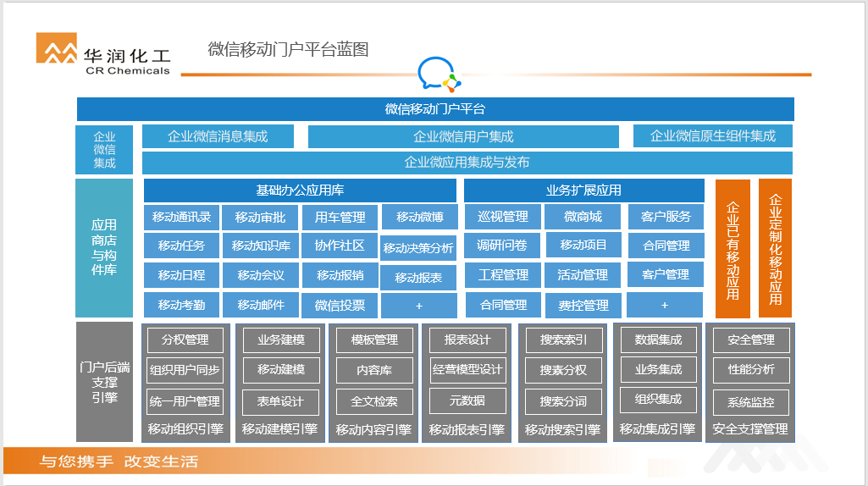Click the 移动审批 tile
Image resolution: width=868 pixels, height=486 pixels.
click(260, 218)
